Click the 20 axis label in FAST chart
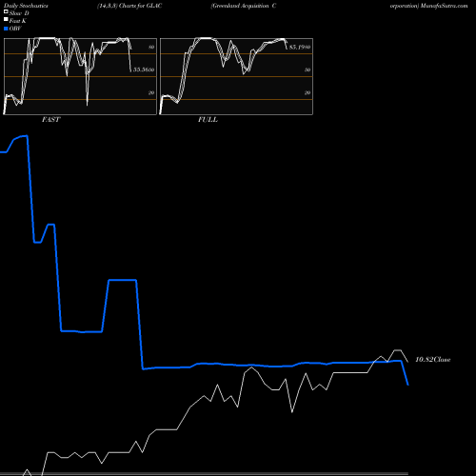The height and width of the screenshot is (476, 476). pos(151,92)
